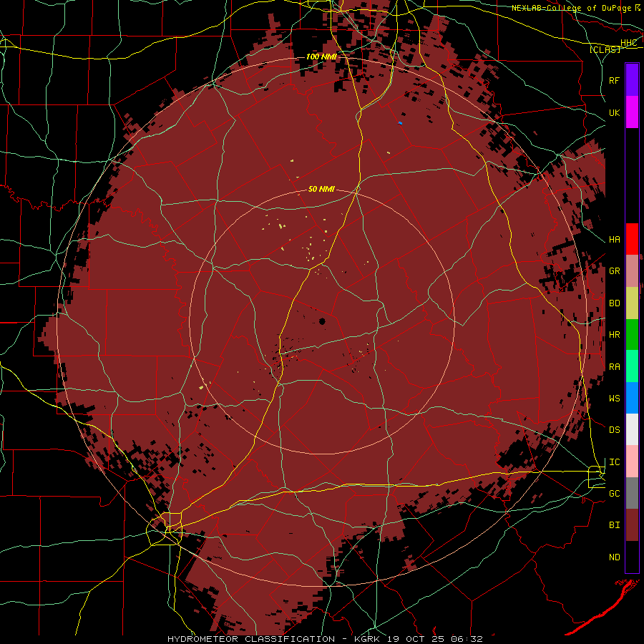Click the HR green legend swatch
This screenshot has width=644, height=644.
(632, 335)
